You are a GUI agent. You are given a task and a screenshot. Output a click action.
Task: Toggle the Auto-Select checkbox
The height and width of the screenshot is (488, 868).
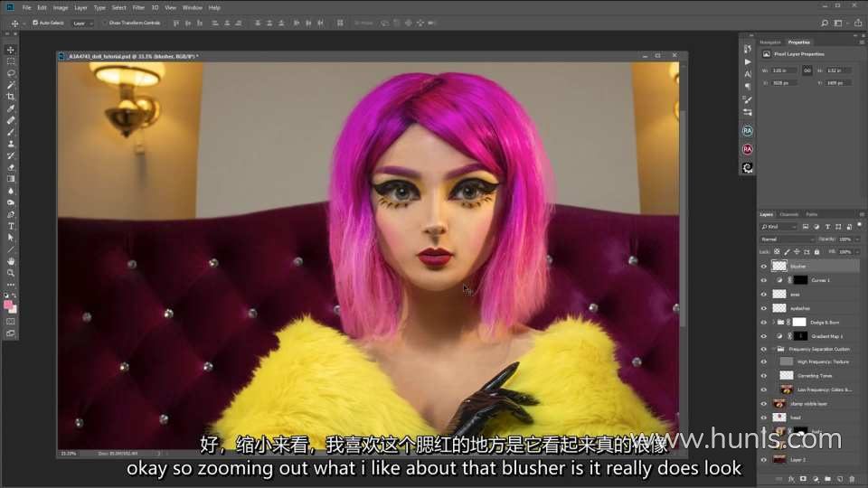(35, 23)
